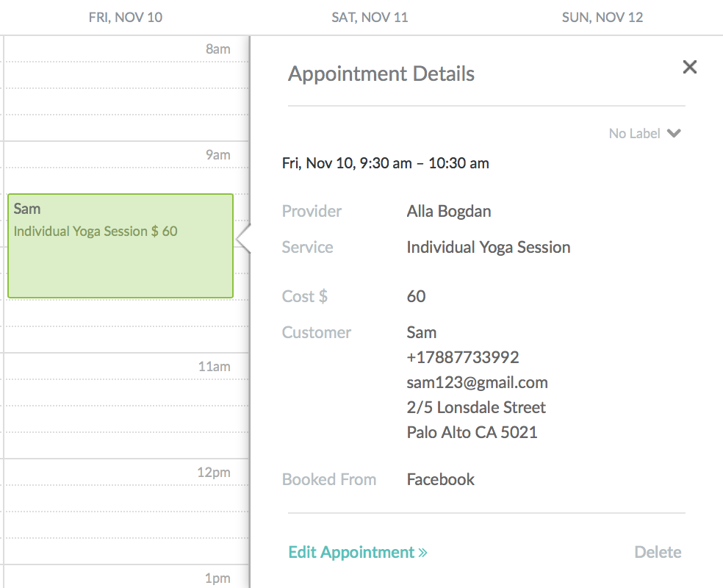This screenshot has width=723, height=588.
Task: Select the FRI, NOV 10 column header
Action: (126, 18)
